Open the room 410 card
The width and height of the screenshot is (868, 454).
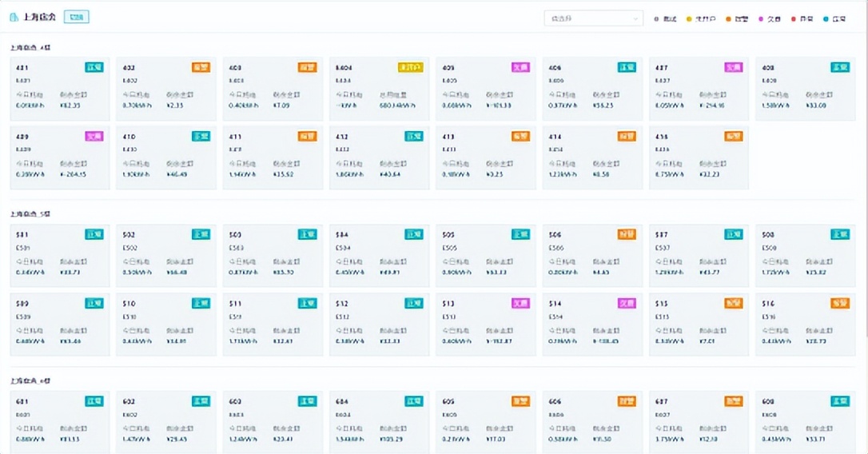166,157
